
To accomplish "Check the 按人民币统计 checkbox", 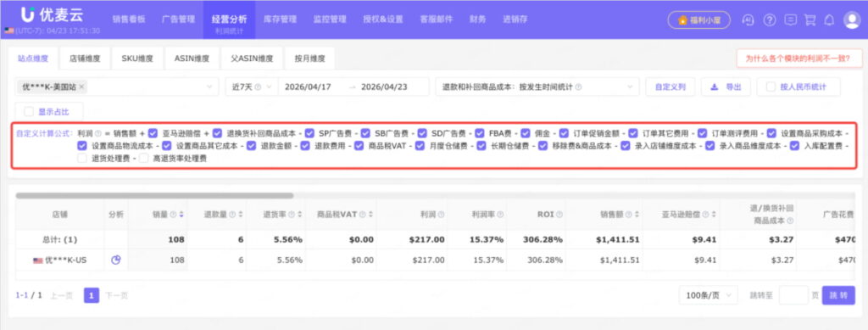I will click(770, 87).
